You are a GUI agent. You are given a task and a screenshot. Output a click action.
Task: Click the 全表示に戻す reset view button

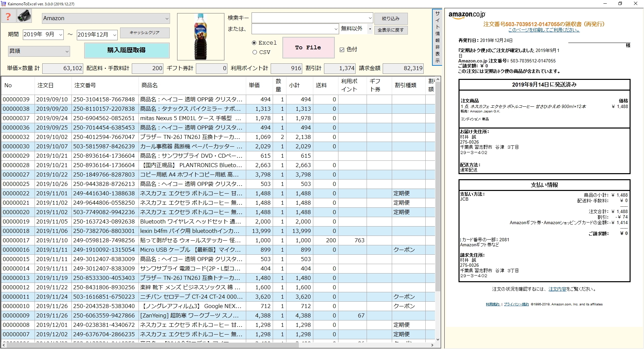[x=391, y=30]
